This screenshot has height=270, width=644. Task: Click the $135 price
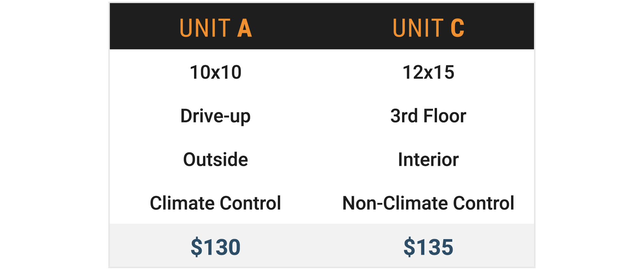pyautogui.click(x=428, y=247)
